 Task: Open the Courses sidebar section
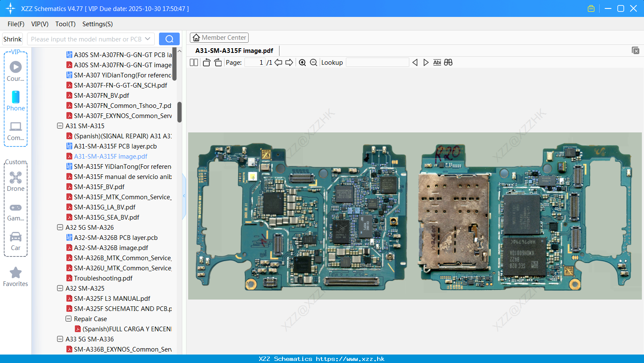point(16,71)
